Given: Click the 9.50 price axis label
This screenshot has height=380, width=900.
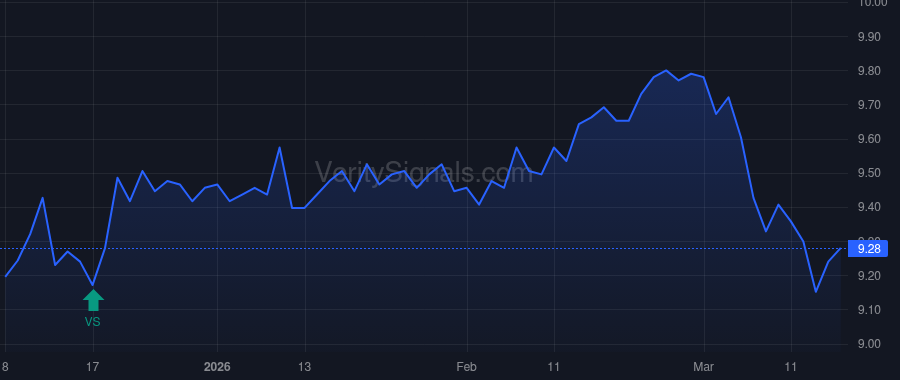Looking at the screenshot, I should coord(868,173).
